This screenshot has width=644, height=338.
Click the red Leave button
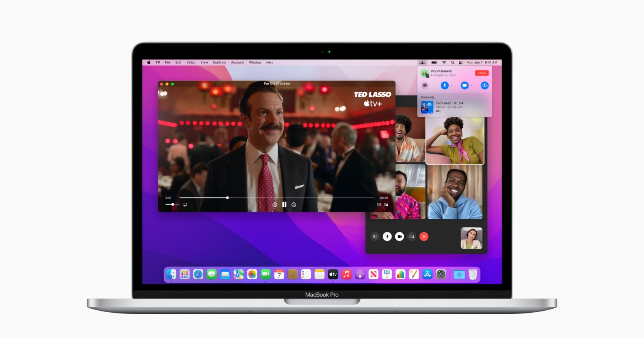[x=482, y=73]
